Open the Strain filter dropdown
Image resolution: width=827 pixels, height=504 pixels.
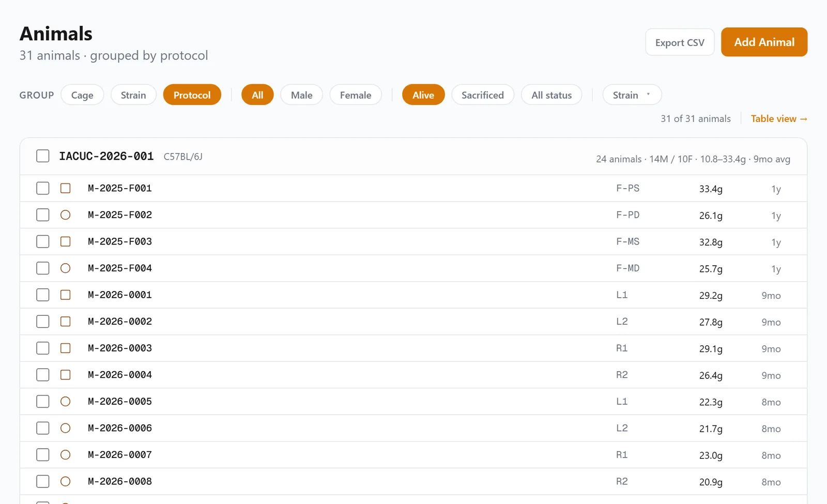coord(632,95)
